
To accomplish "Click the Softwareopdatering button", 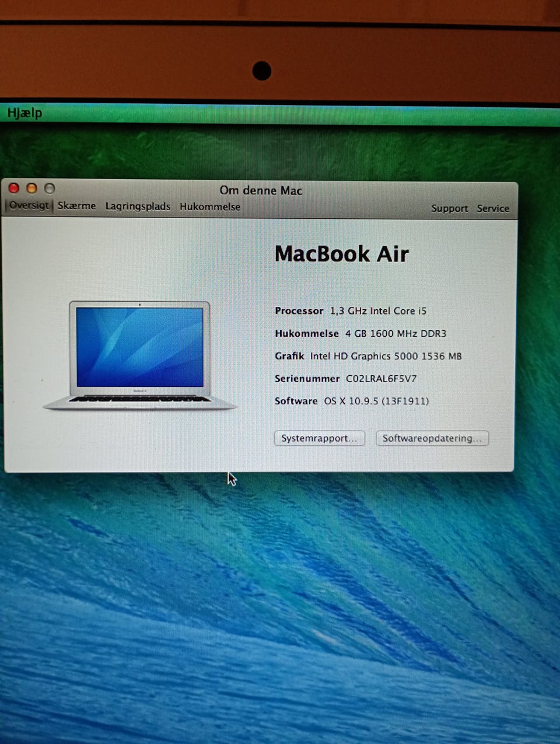I will 432,438.
